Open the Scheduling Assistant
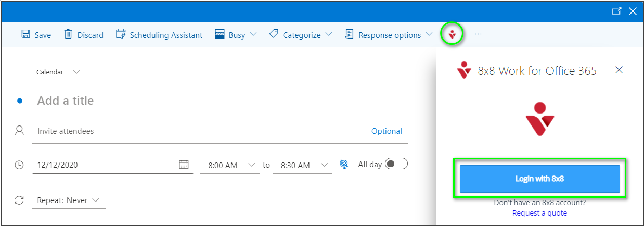 [159, 35]
